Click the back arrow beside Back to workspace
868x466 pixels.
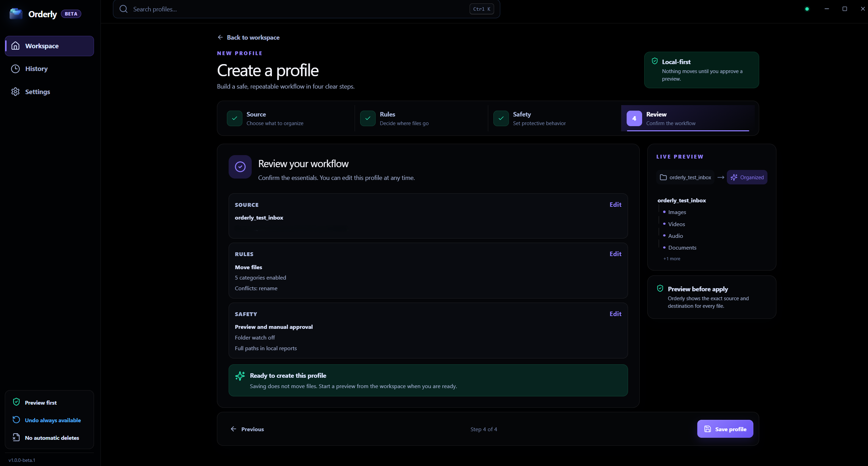point(220,37)
